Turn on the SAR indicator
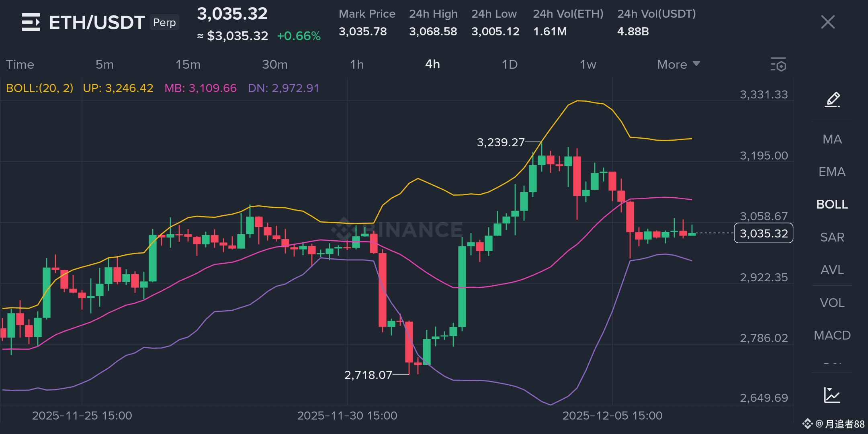The image size is (868, 434). pyautogui.click(x=832, y=237)
